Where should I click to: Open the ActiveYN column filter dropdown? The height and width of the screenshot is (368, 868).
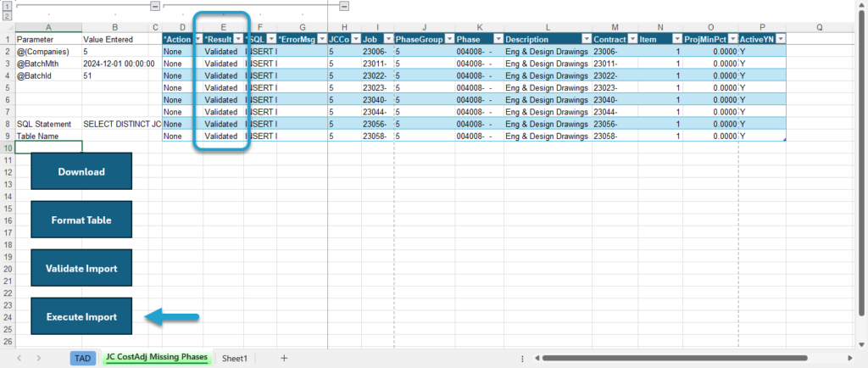(781, 39)
